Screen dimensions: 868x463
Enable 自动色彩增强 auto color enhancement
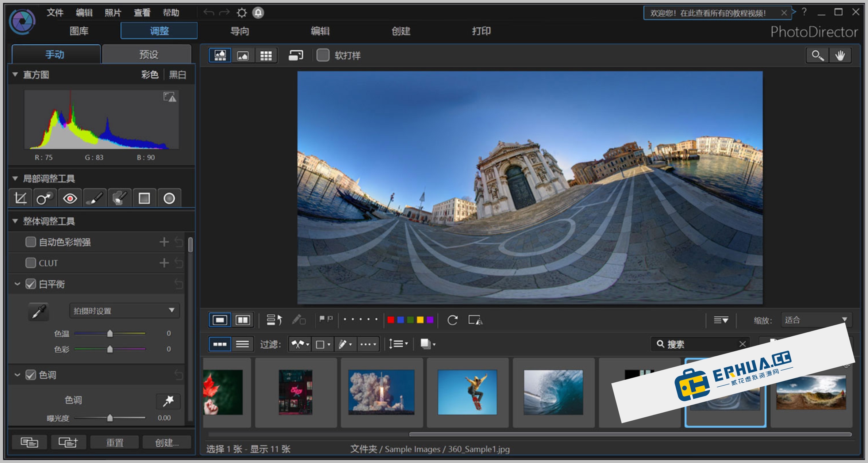tap(31, 242)
